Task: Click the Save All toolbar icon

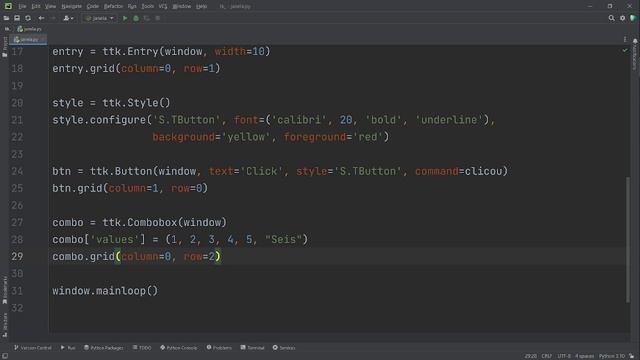Action: point(17,18)
